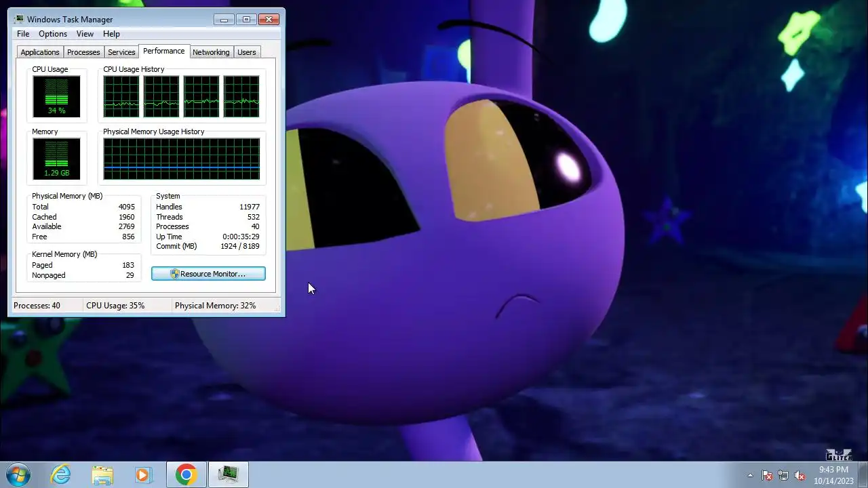The width and height of the screenshot is (868, 488).
Task: Click the Kernel Memory (MB) group label
Action: [64, 254]
